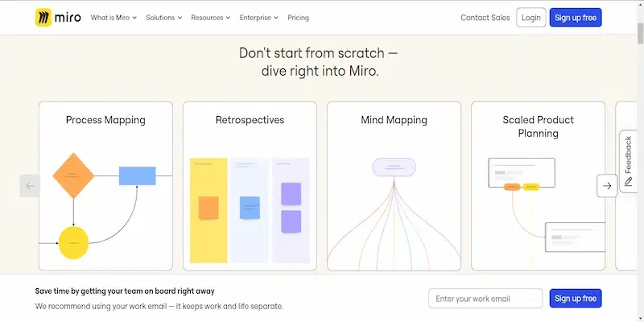This screenshot has height=322, width=644.
Task: Select the Scaled Product Planning card
Action: pyautogui.click(x=538, y=185)
